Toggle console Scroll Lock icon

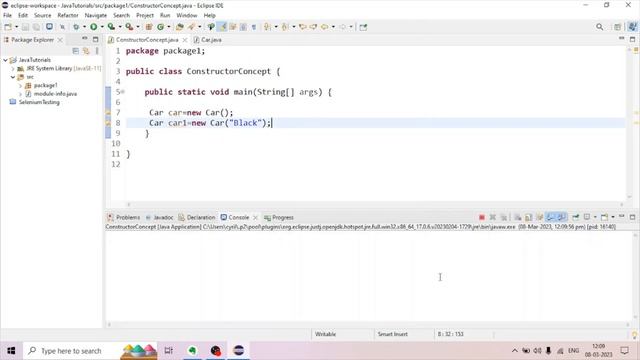pos(528,218)
